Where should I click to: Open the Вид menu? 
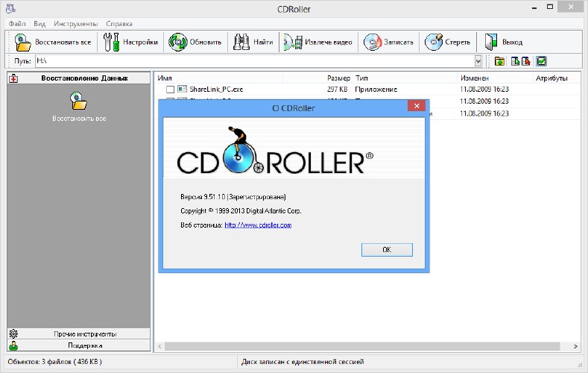point(39,24)
